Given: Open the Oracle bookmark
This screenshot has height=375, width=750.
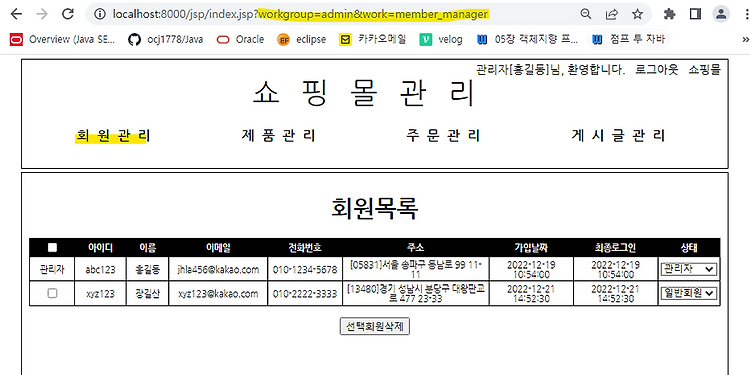Looking at the screenshot, I should click(x=240, y=39).
